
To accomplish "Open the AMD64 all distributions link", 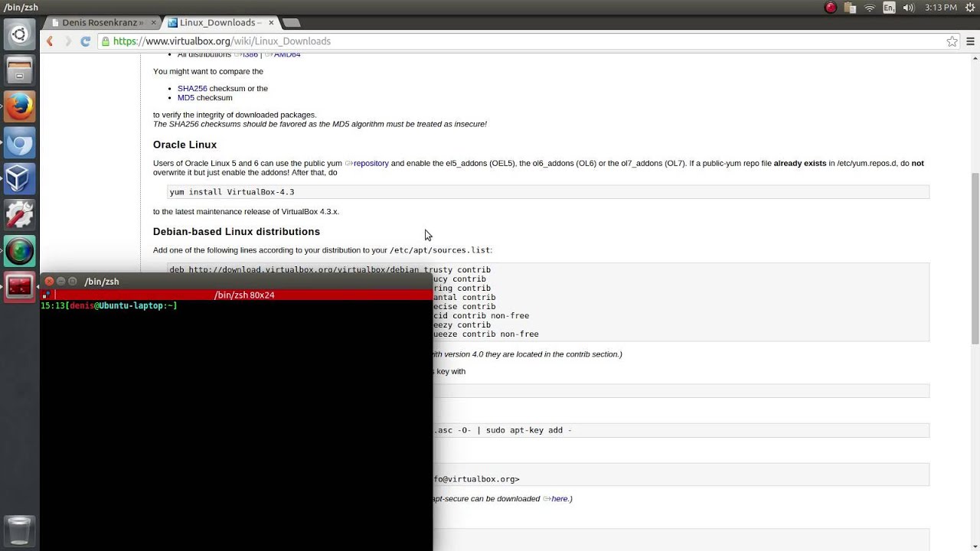I will [x=287, y=54].
